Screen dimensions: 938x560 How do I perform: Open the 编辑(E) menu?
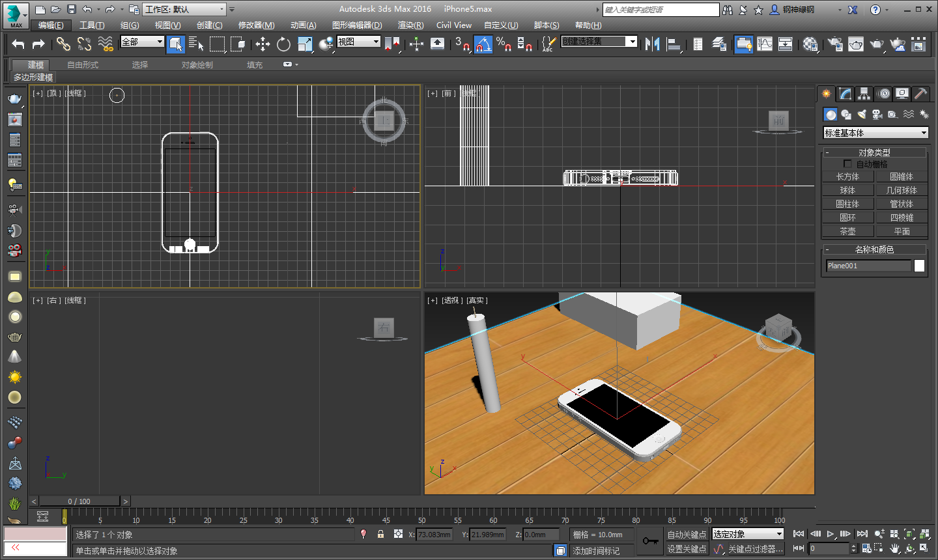click(x=51, y=25)
